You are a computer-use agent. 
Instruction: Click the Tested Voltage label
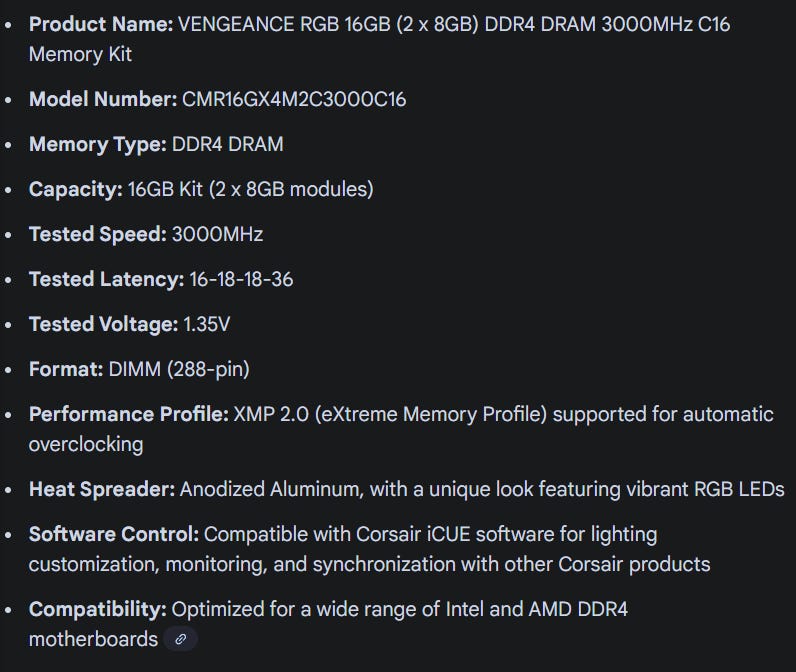click(x=104, y=324)
